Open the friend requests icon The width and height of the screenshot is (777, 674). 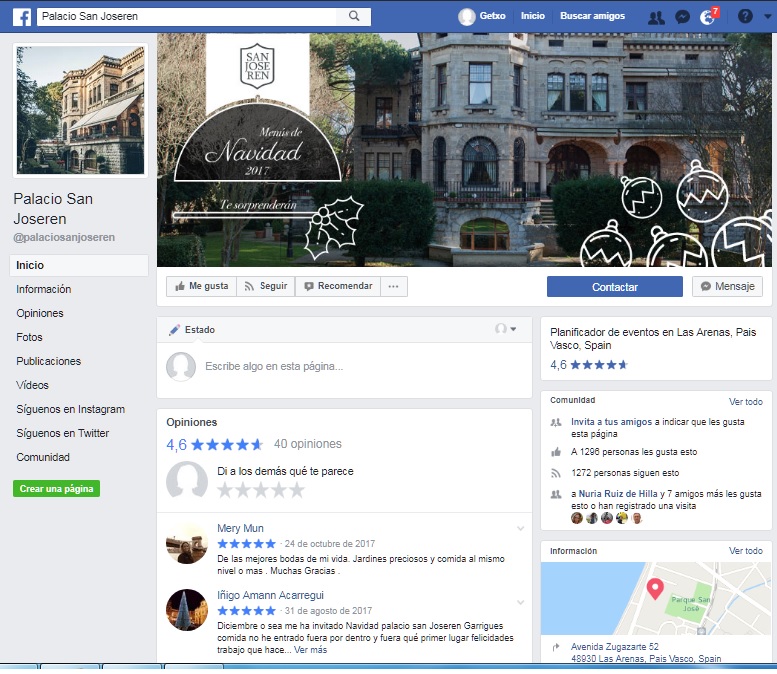657,17
